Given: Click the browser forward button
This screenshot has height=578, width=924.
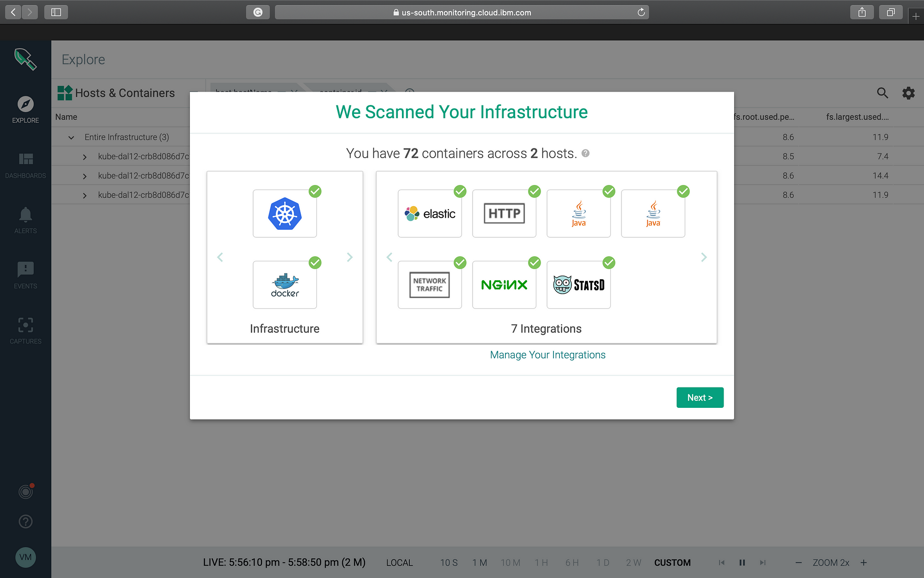Looking at the screenshot, I should tap(30, 12).
